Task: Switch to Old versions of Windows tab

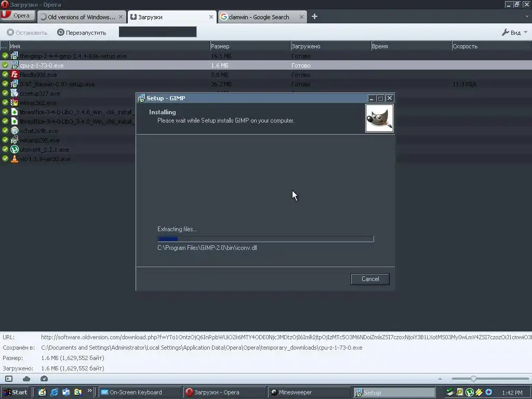Action: coord(82,17)
